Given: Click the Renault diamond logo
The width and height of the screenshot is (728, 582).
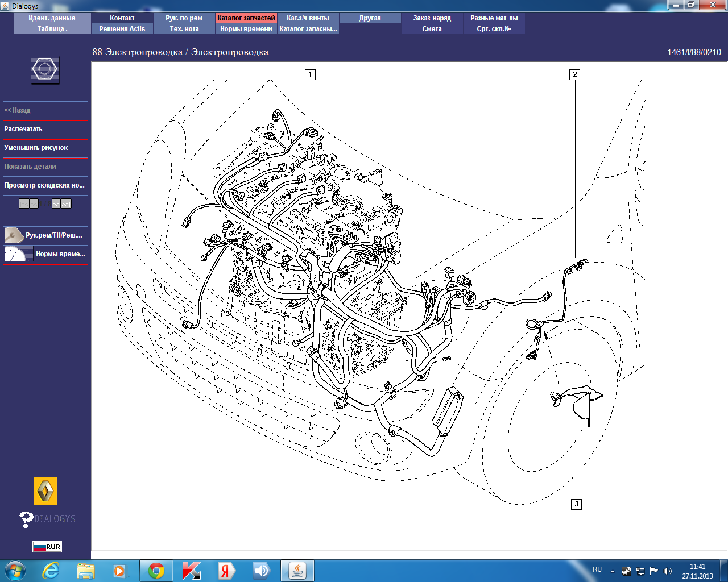Looking at the screenshot, I should (x=45, y=491).
